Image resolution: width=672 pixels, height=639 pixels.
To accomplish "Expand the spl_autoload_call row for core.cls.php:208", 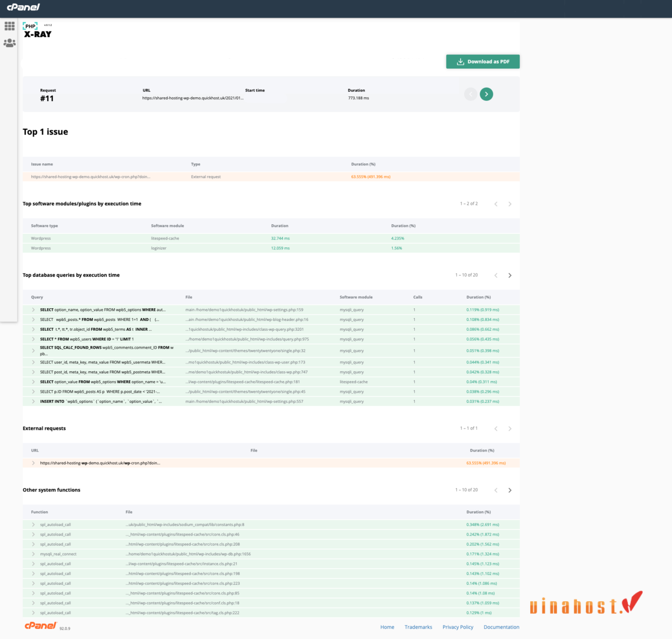I will tap(33, 544).
